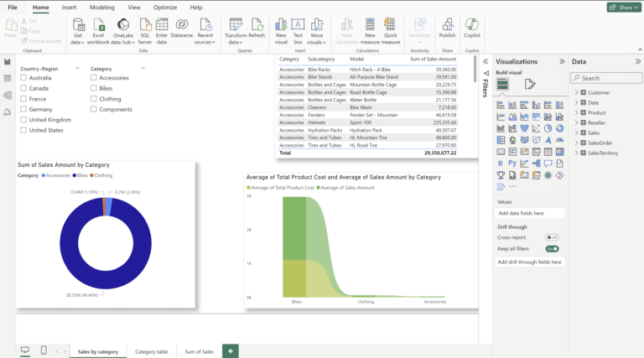Check the Bikes category checkbox
644x358 pixels.
tap(94, 88)
